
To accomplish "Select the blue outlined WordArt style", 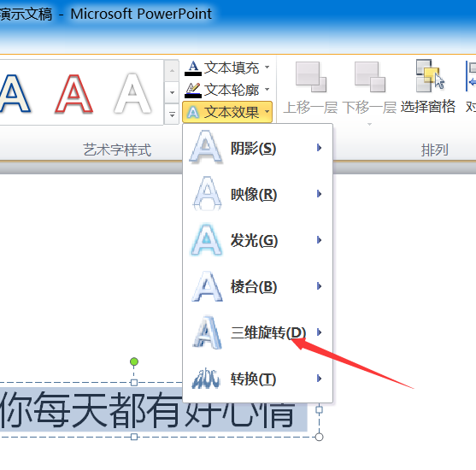I will coord(15,93).
